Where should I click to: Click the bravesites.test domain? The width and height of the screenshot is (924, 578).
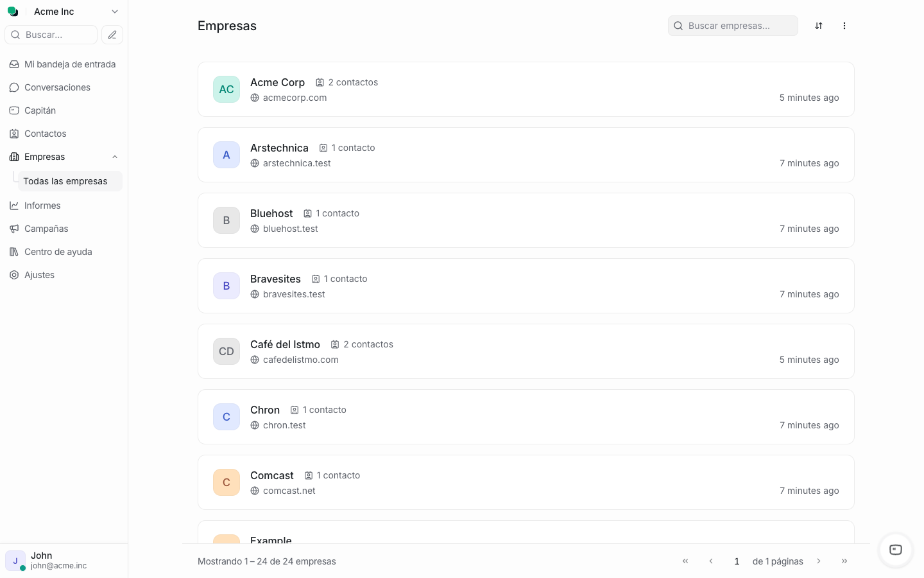click(x=294, y=294)
